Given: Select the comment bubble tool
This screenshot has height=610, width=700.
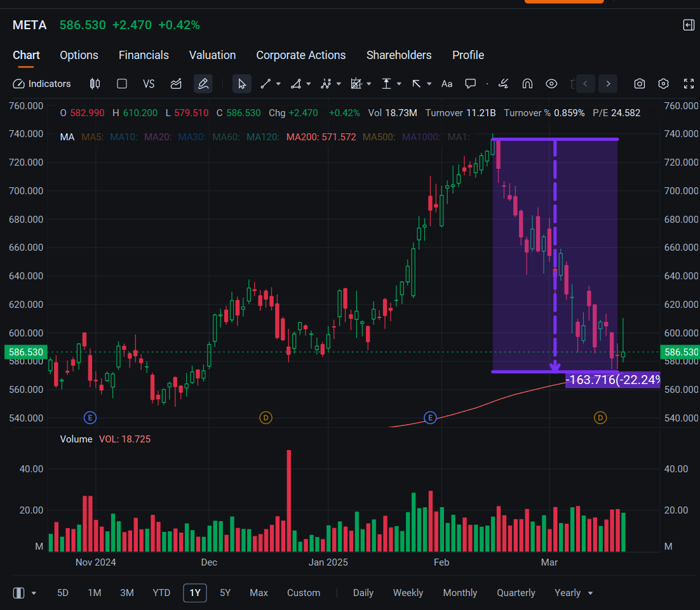Looking at the screenshot, I should pyautogui.click(x=471, y=84).
